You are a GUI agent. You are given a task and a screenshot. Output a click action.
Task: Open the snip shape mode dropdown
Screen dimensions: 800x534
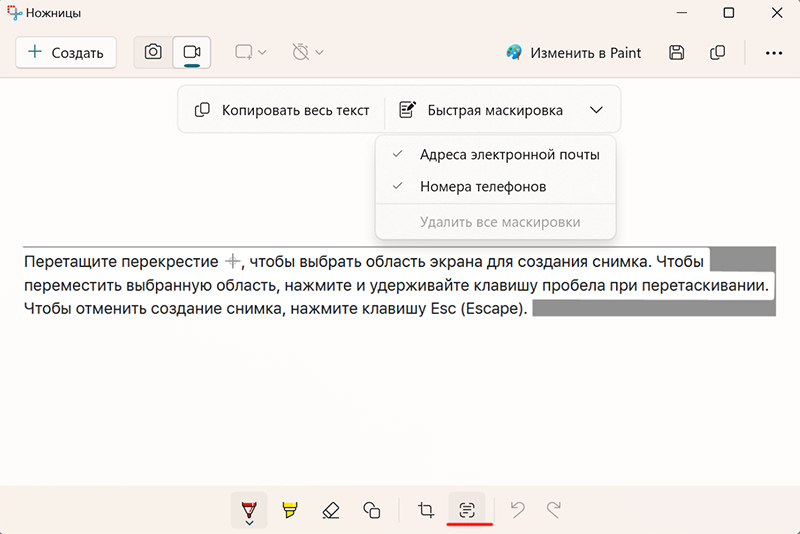(250, 53)
